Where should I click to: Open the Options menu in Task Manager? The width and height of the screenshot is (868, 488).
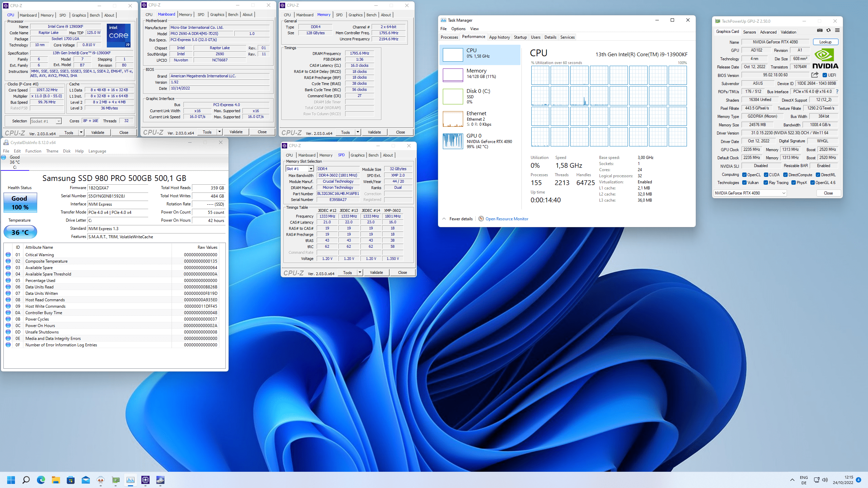pos(458,29)
